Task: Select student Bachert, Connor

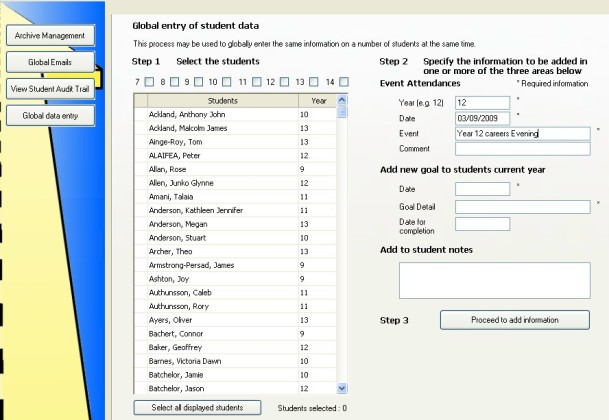Action: pos(235,334)
